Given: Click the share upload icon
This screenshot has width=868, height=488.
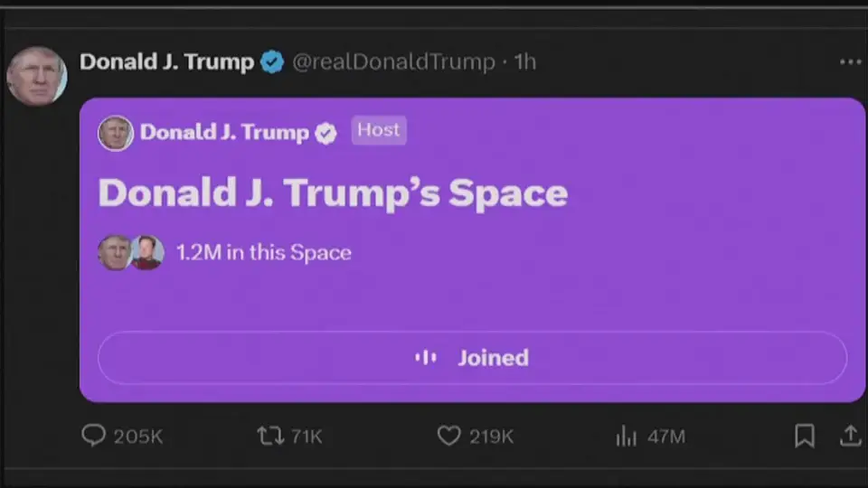Looking at the screenshot, I should [x=850, y=436].
